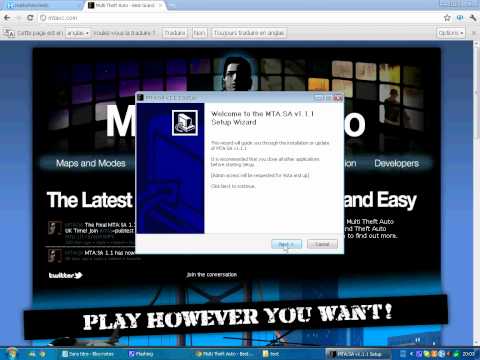
Task: Click the first tweet avatar thumbnail
Action: (55, 227)
